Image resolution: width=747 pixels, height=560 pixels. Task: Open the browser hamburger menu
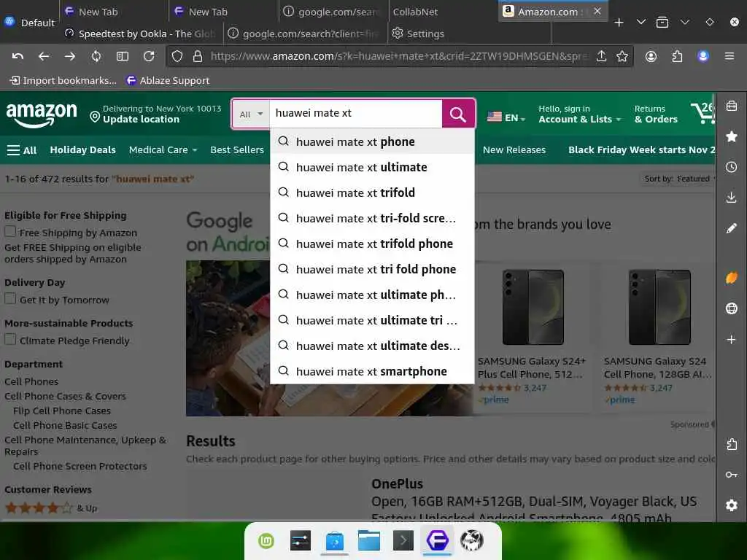[x=729, y=56]
